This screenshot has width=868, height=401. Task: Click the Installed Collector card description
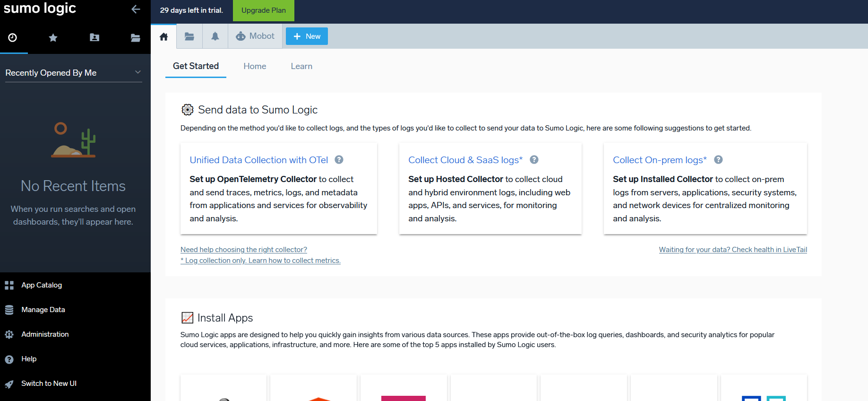[x=705, y=199]
